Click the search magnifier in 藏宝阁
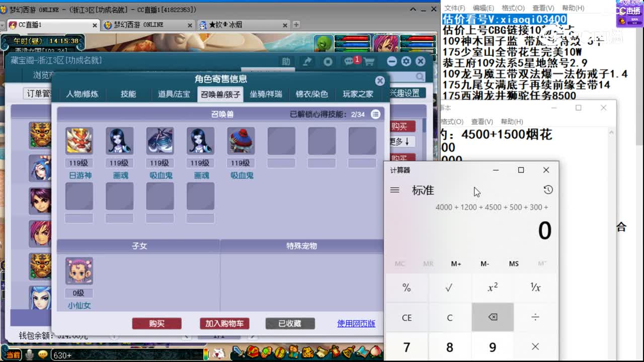The height and width of the screenshot is (362, 644). point(420,76)
